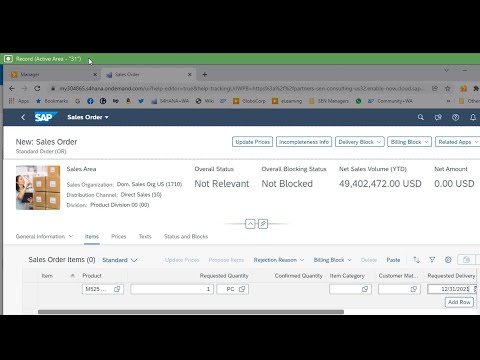Open the SAP search icon

pyautogui.click(x=421, y=117)
